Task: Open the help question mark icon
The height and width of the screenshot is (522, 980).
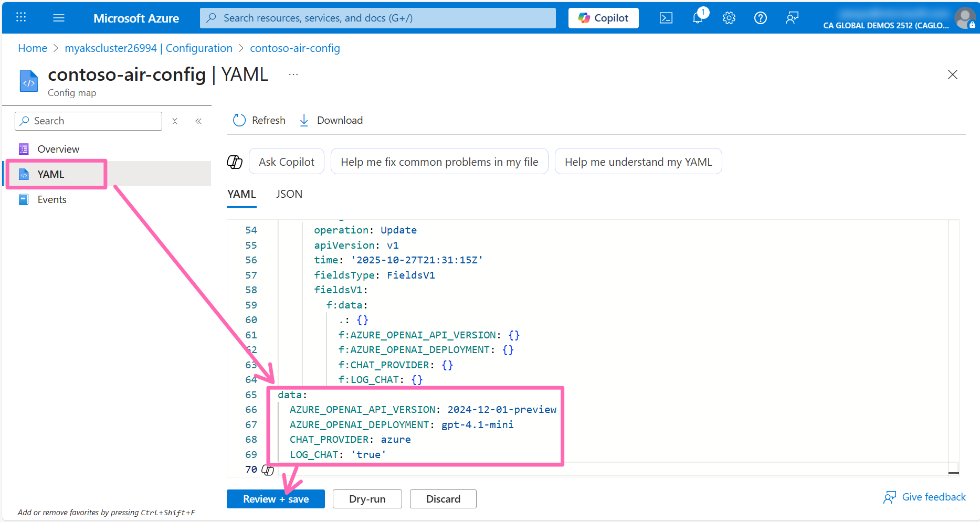Action: 760,18
